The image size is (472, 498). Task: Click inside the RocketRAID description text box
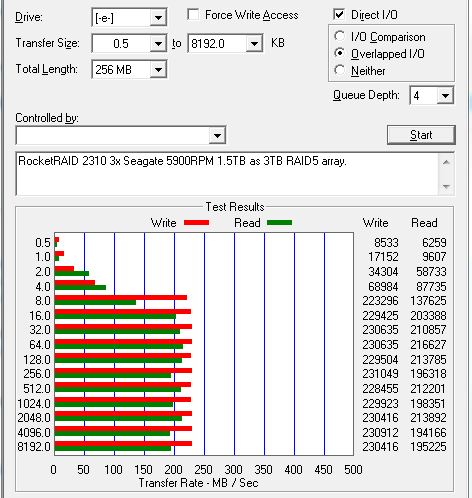pos(227,174)
